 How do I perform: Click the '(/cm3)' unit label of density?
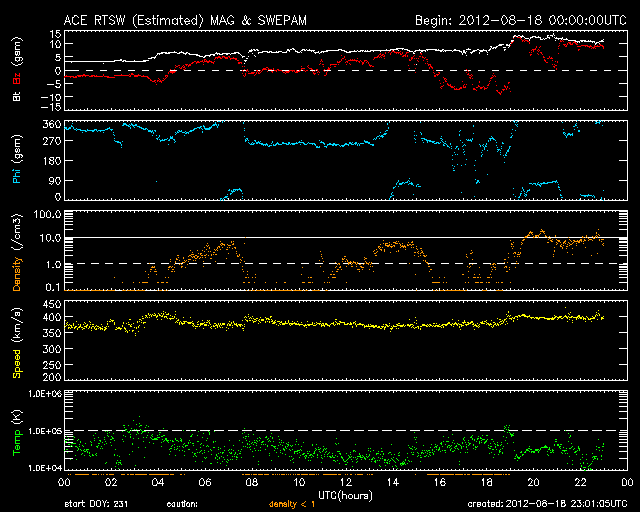point(17,232)
